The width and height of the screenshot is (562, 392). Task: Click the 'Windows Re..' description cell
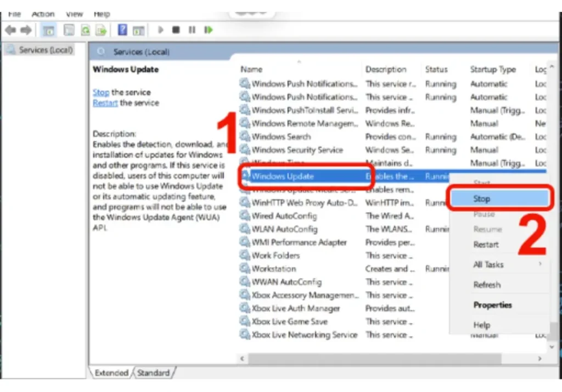click(390, 123)
